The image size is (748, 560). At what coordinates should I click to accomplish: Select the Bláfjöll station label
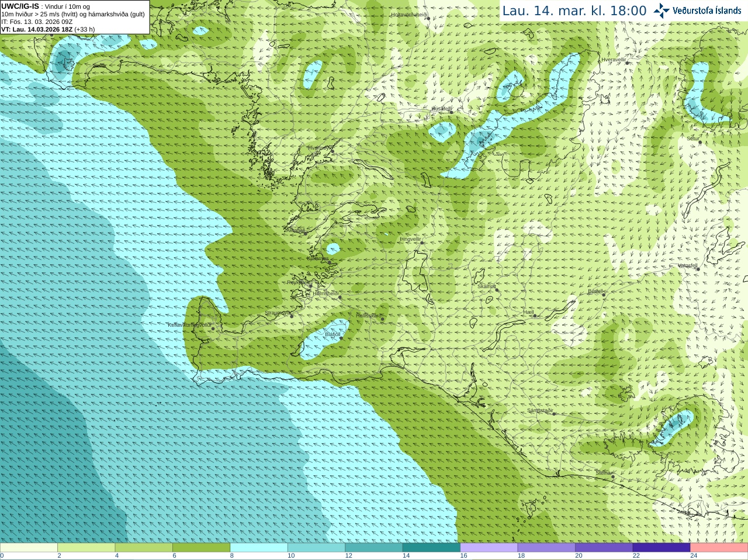[333, 334]
